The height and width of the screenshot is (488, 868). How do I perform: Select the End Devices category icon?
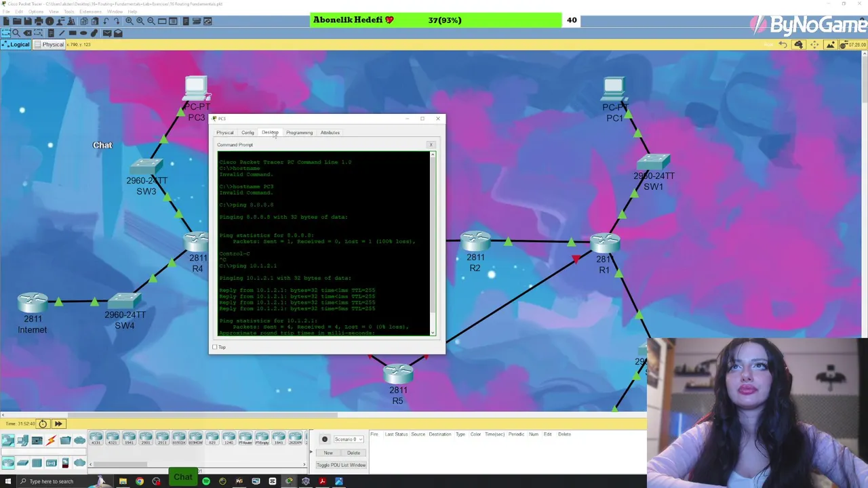(x=22, y=440)
